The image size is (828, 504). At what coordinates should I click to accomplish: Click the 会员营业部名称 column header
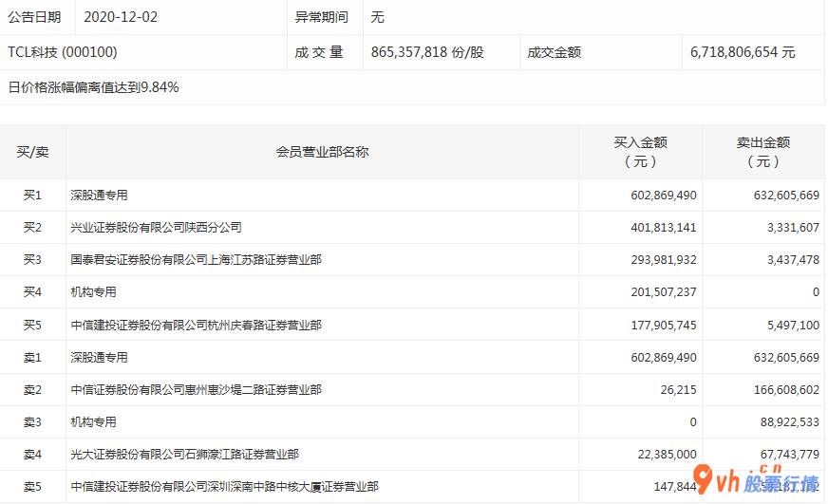pos(322,152)
